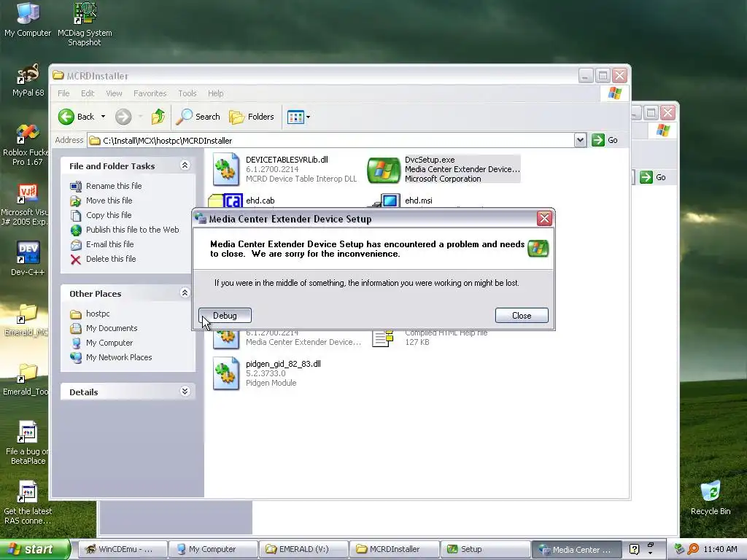Switch to EMERALD (V:) taskbar button
This screenshot has height=560, width=747.
click(x=303, y=549)
